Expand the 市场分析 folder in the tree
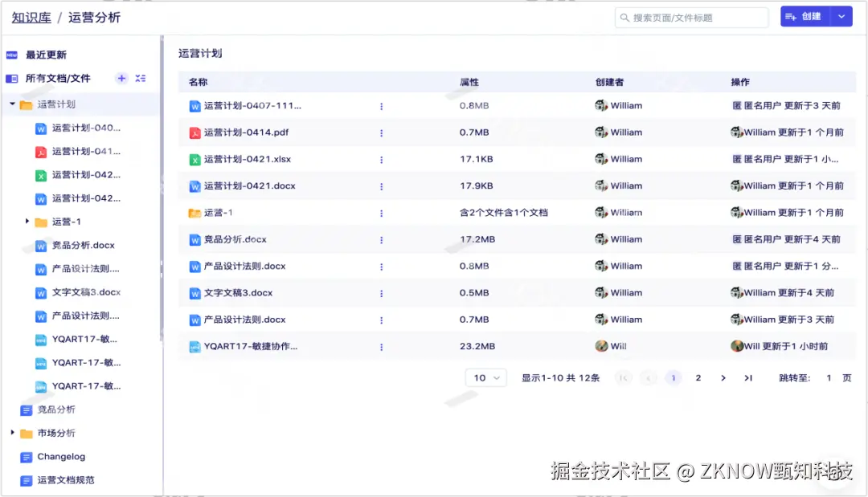The image size is (868, 497). click(12, 432)
